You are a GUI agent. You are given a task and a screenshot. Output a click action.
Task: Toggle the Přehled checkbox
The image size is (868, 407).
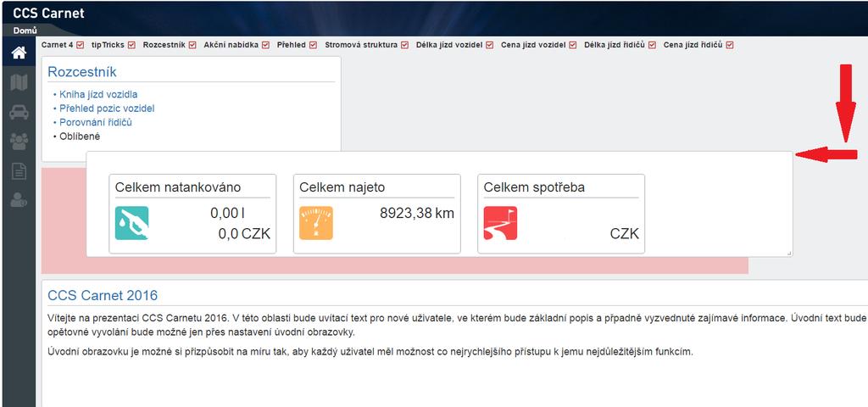314,46
